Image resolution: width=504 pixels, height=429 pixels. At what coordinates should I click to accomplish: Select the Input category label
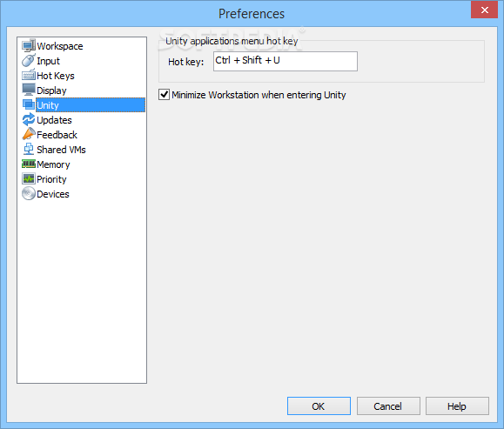[x=48, y=61]
